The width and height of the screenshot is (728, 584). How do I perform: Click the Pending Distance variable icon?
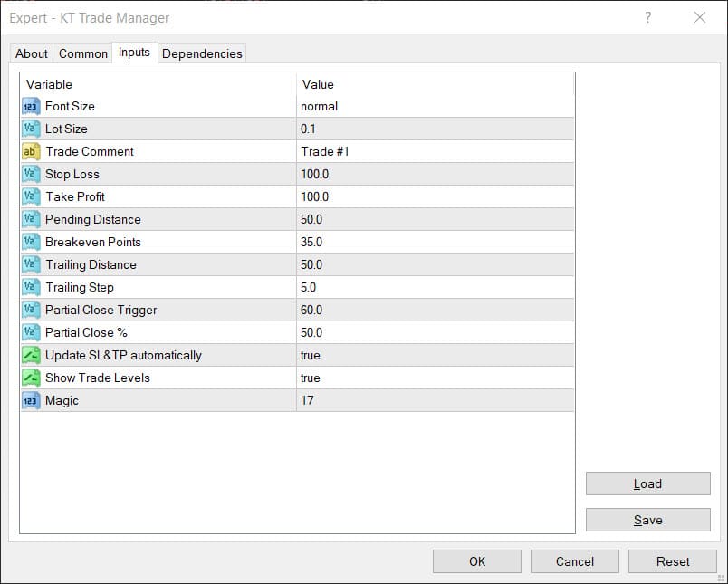tap(31, 219)
